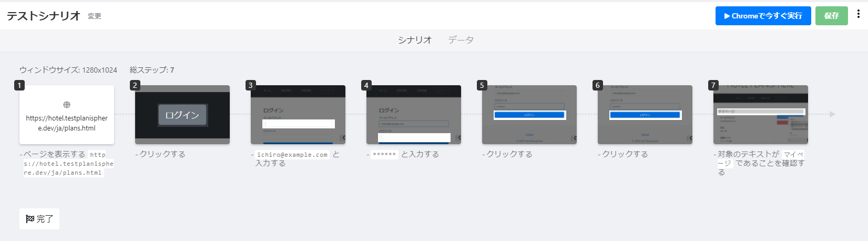Select step number badge 5
868x241 pixels.
click(x=482, y=85)
